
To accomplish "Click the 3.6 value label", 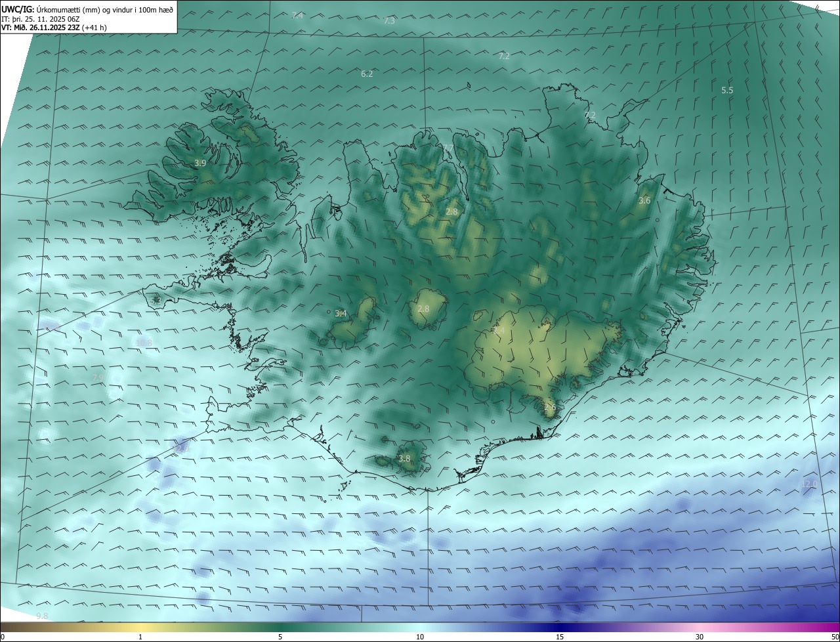I will [x=644, y=201].
